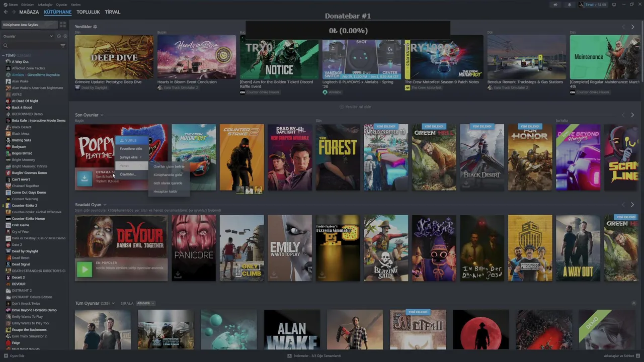This screenshot has width=644, height=362.
Task: Click the Aimlabs icon in the game list
Action: [x=8, y=75]
